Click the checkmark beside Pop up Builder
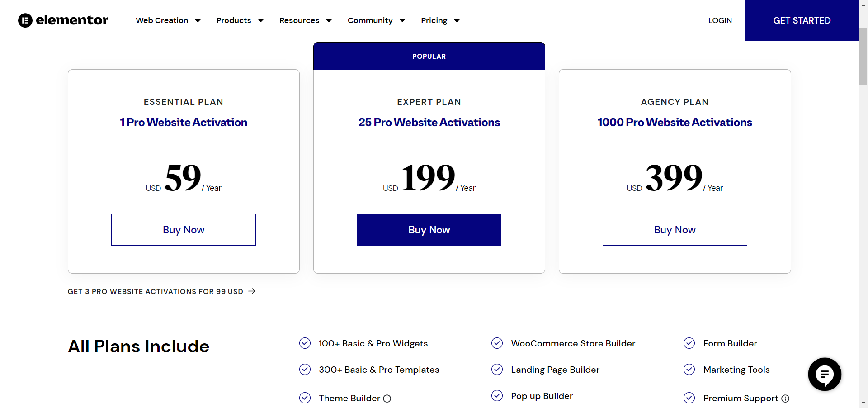The height and width of the screenshot is (408, 868). point(497,395)
